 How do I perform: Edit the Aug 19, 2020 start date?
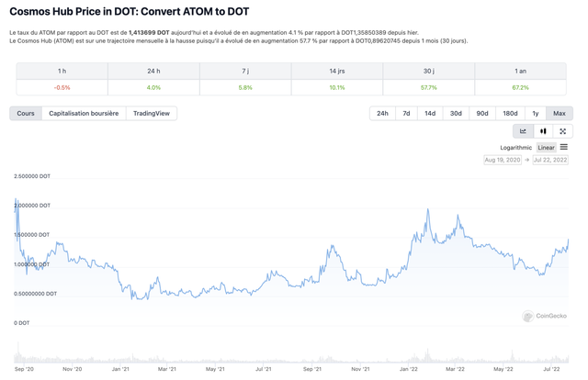pos(503,160)
